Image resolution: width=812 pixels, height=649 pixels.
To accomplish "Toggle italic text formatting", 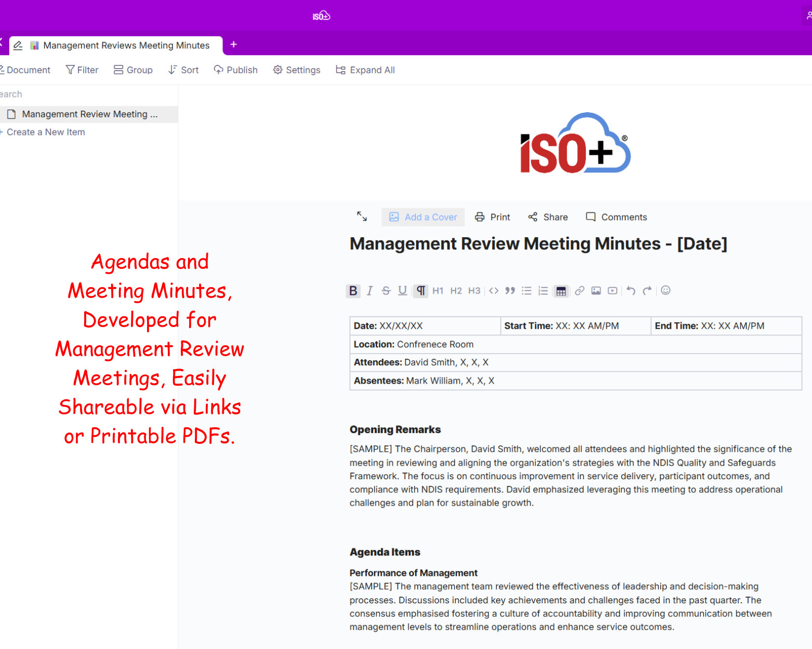I will (369, 291).
